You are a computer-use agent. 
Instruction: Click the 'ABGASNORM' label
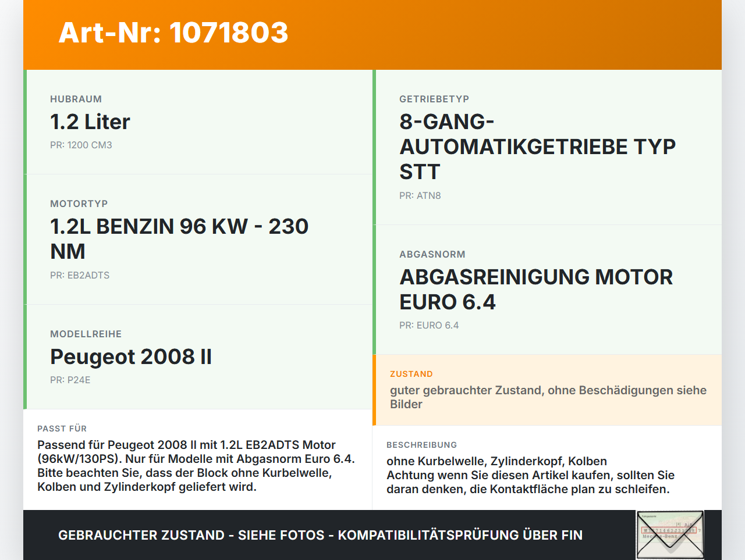(x=432, y=254)
